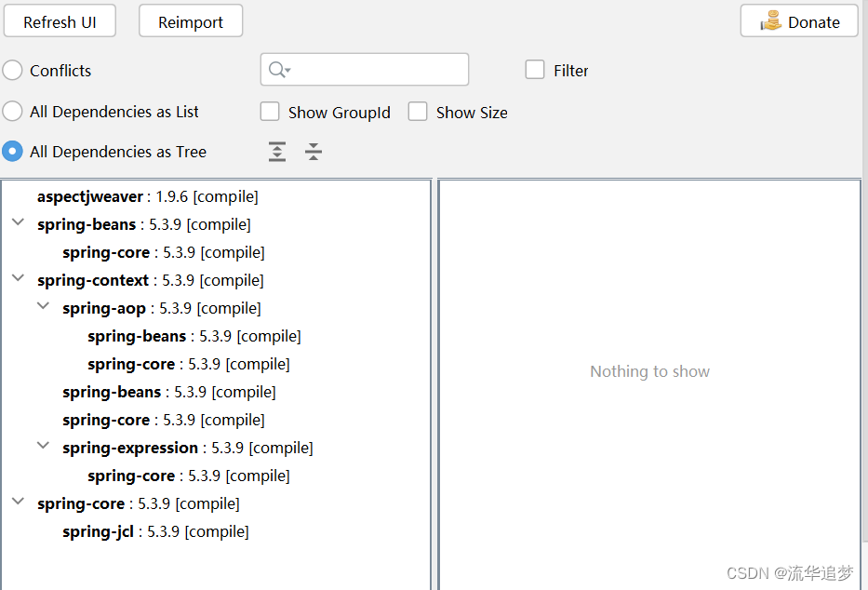Click the Collapse All tree icon

point(314,152)
